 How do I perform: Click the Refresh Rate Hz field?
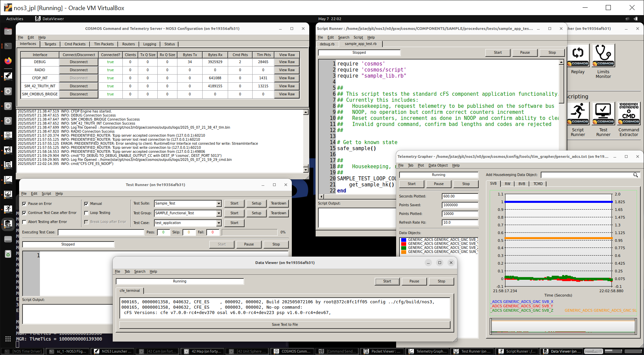coord(460,223)
